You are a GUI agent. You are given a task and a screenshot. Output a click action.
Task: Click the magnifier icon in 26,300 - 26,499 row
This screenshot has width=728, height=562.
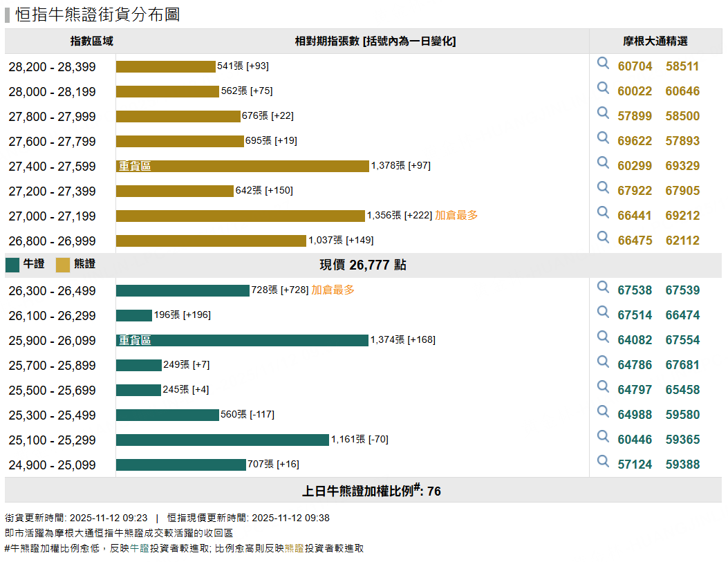pos(603,287)
